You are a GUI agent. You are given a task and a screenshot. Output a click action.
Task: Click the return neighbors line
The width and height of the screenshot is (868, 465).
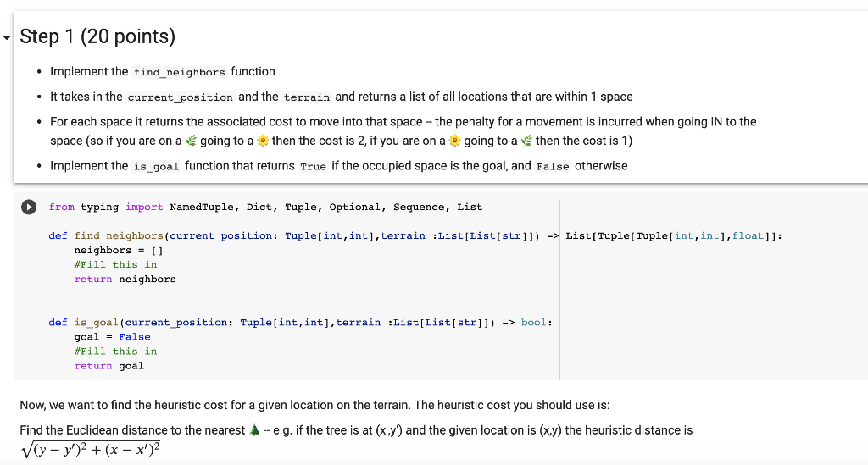click(125, 279)
